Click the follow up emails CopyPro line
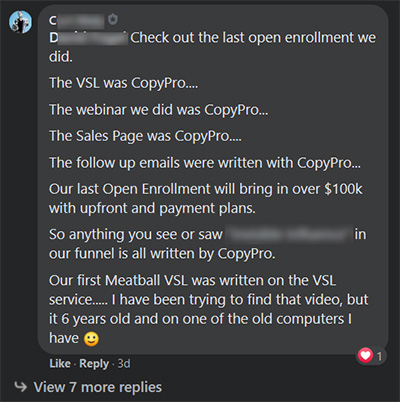Screen dimensions: 400x402 (x=205, y=163)
